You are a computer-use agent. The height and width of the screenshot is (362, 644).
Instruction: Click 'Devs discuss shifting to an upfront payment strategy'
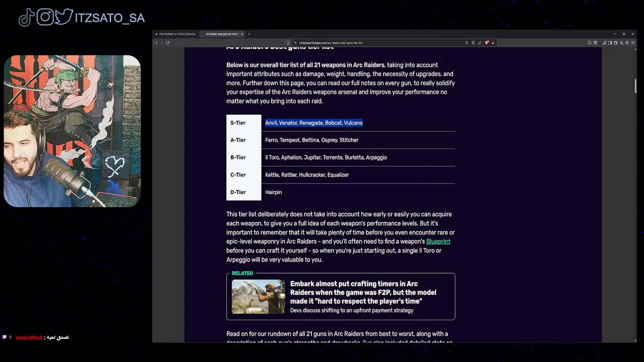click(x=352, y=310)
